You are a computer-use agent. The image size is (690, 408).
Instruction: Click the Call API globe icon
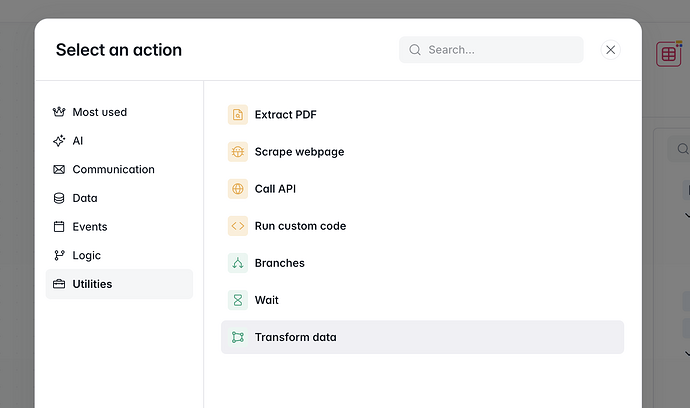237,189
